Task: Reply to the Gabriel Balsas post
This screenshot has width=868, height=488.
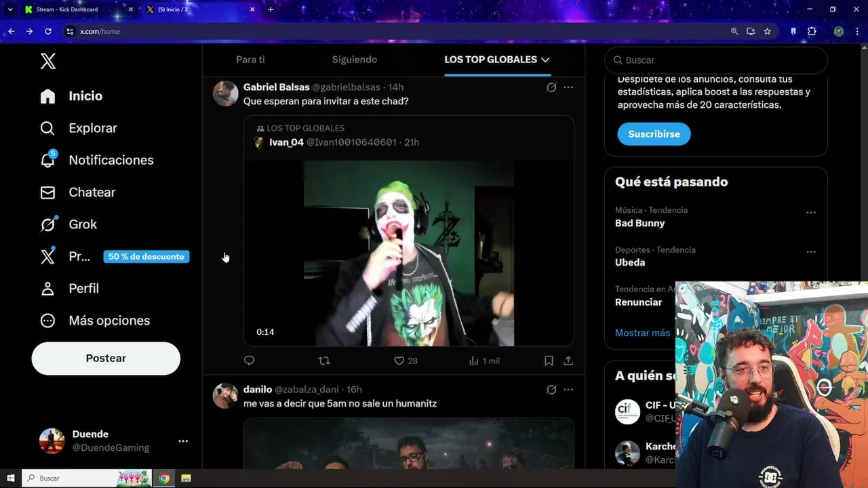Action: (x=249, y=361)
